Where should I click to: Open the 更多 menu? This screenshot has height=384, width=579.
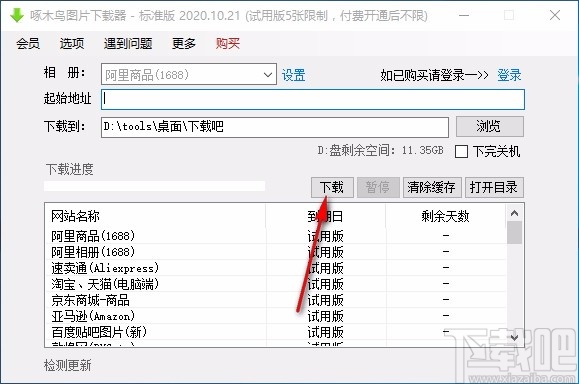(184, 44)
